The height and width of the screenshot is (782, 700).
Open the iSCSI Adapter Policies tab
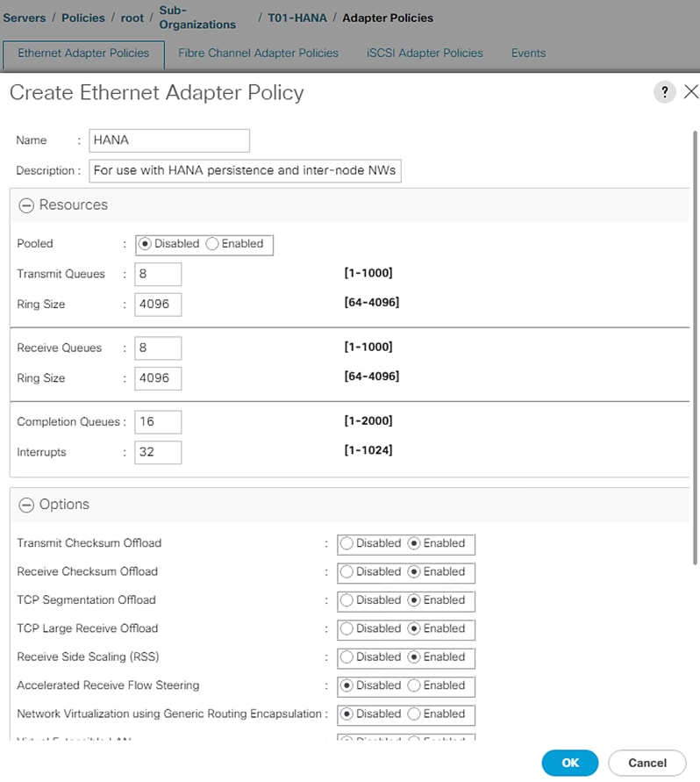tap(425, 53)
